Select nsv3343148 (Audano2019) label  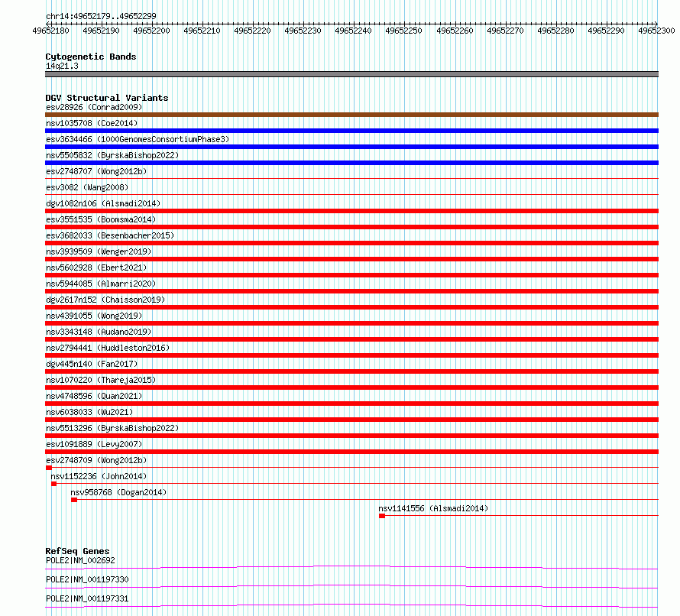point(99,332)
